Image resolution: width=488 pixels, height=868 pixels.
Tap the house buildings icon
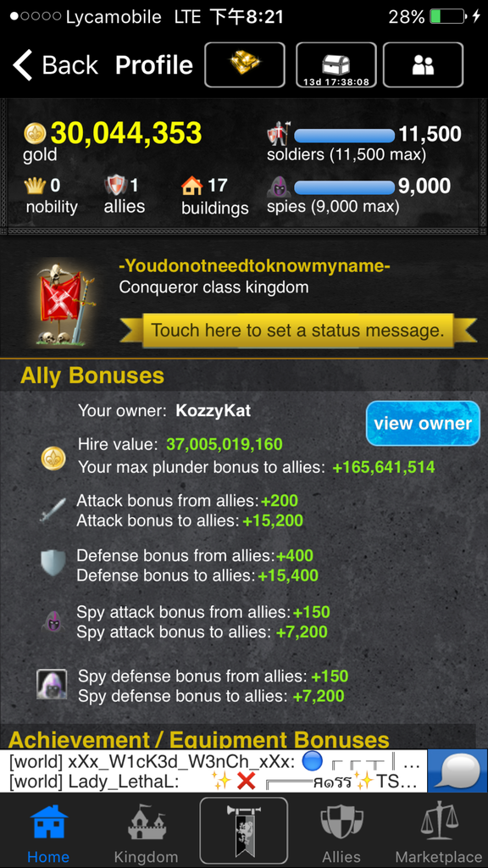192,186
